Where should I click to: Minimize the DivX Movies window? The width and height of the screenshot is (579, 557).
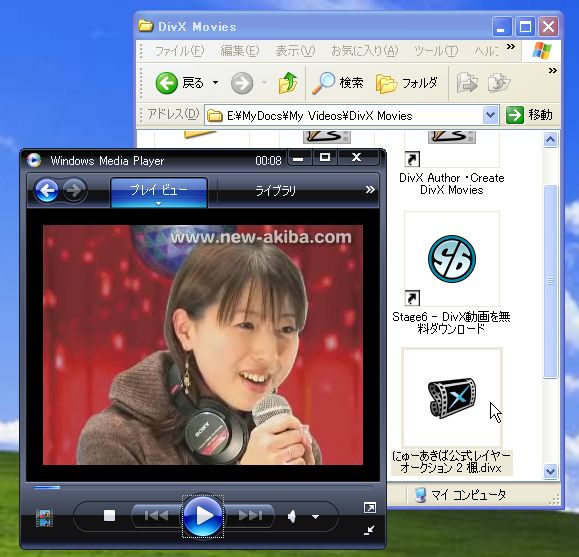(x=502, y=27)
